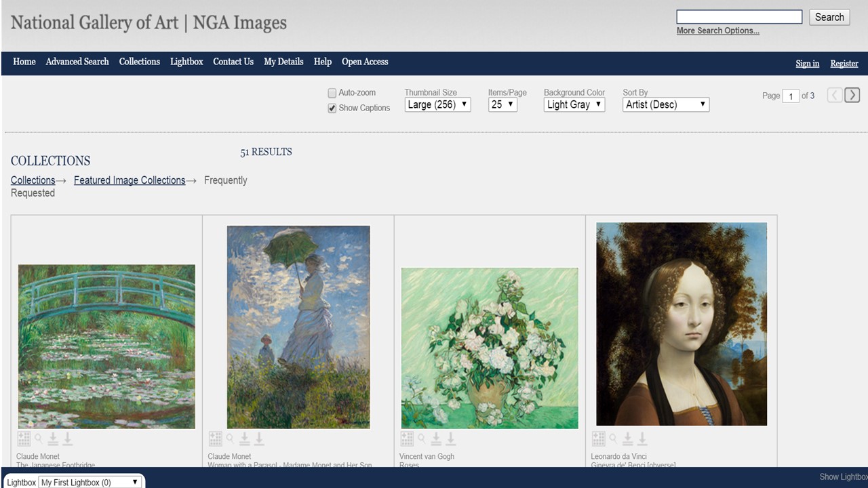Uncheck the Show Captions checkbox

pyautogui.click(x=332, y=108)
